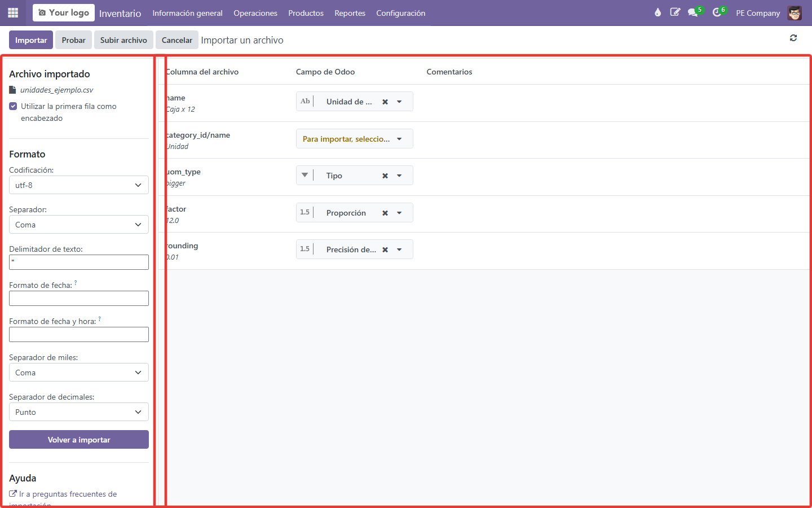Toggle the first-row-as-header checkbox
Image resolution: width=812 pixels, height=508 pixels.
pos(13,106)
